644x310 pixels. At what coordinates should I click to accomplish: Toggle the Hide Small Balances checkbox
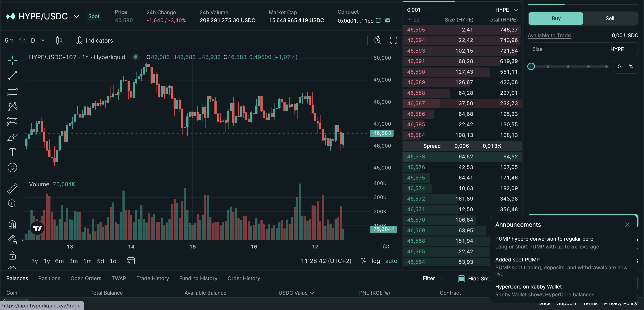[x=461, y=278]
